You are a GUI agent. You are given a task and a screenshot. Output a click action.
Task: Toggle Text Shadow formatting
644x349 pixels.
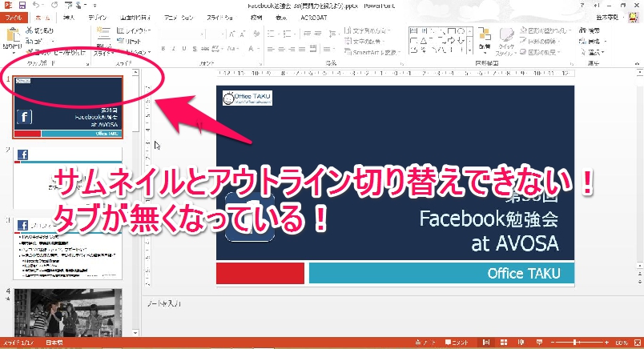click(195, 49)
